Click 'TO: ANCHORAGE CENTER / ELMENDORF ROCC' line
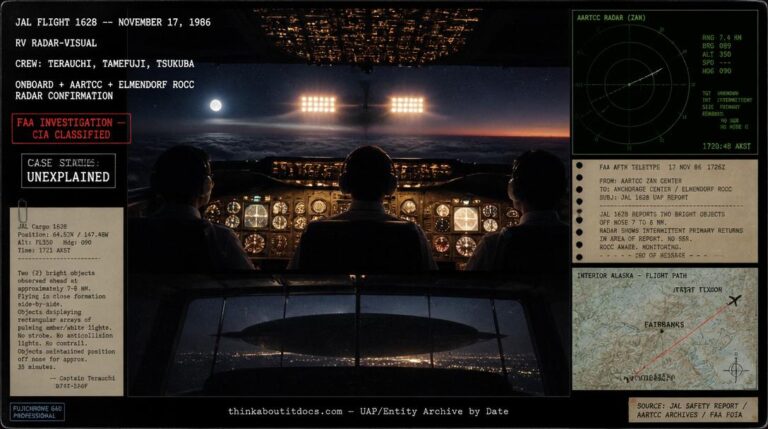768x429 pixels. click(666, 189)
